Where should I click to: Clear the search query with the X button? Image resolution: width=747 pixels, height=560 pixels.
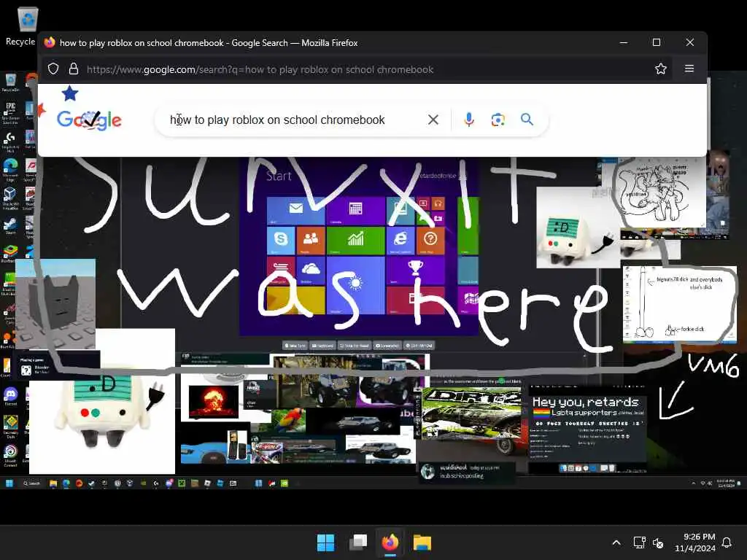(433, 120)
